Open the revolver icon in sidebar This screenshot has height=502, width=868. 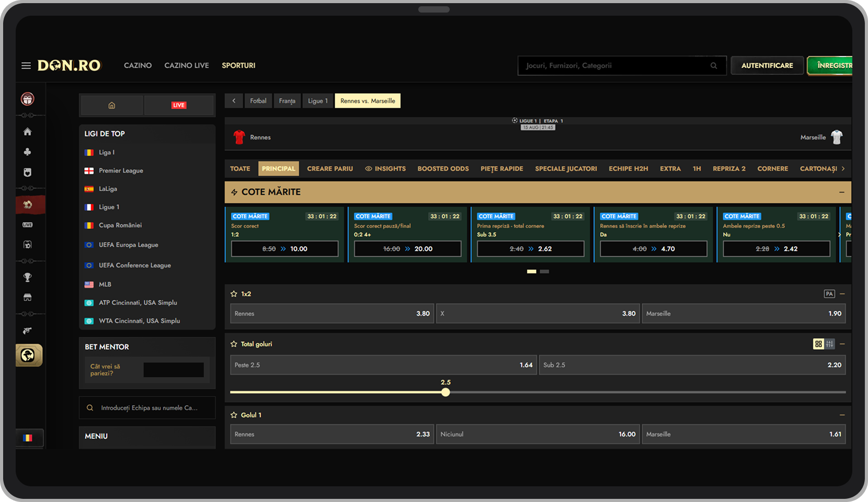click(x=28, y=330)
